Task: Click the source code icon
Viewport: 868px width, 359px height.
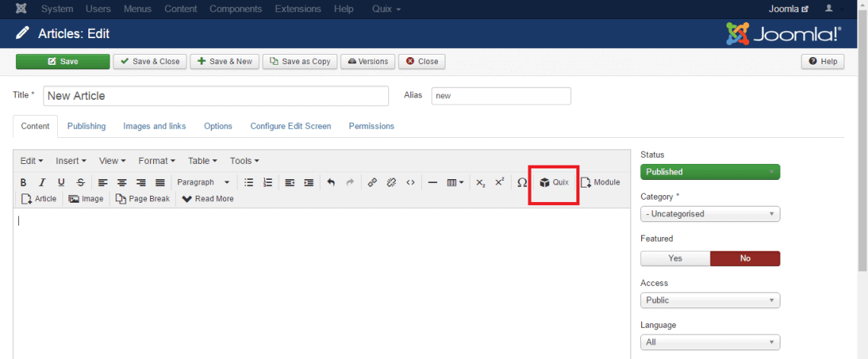Action: (410, 183)
